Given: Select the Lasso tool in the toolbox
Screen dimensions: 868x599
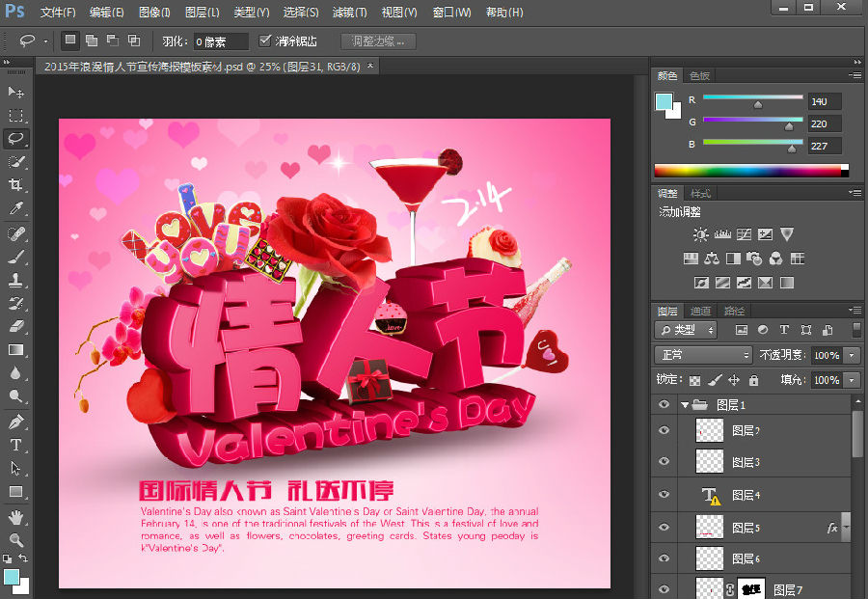Looking at the screenshot, I should [x=15, y=138].
